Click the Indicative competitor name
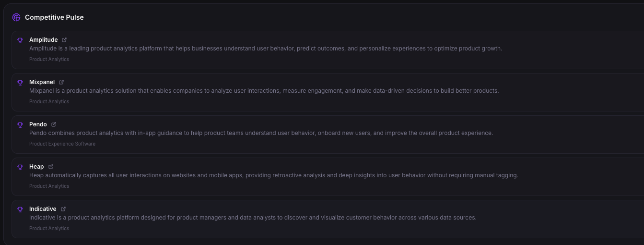The image size is (644, 245). 43,209
